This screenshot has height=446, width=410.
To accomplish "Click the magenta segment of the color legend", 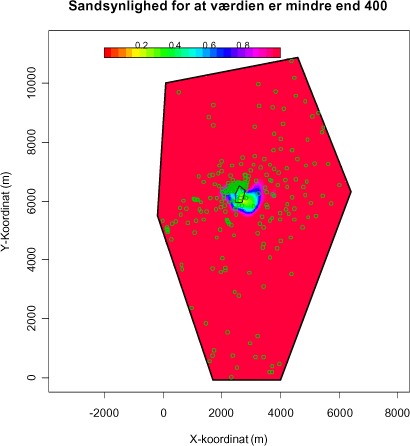I will coord(256,52).
